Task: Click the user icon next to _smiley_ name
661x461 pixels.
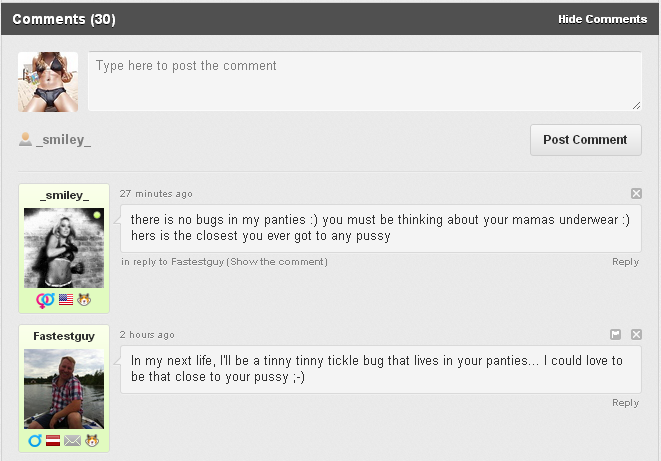Action: pos(25,139)
